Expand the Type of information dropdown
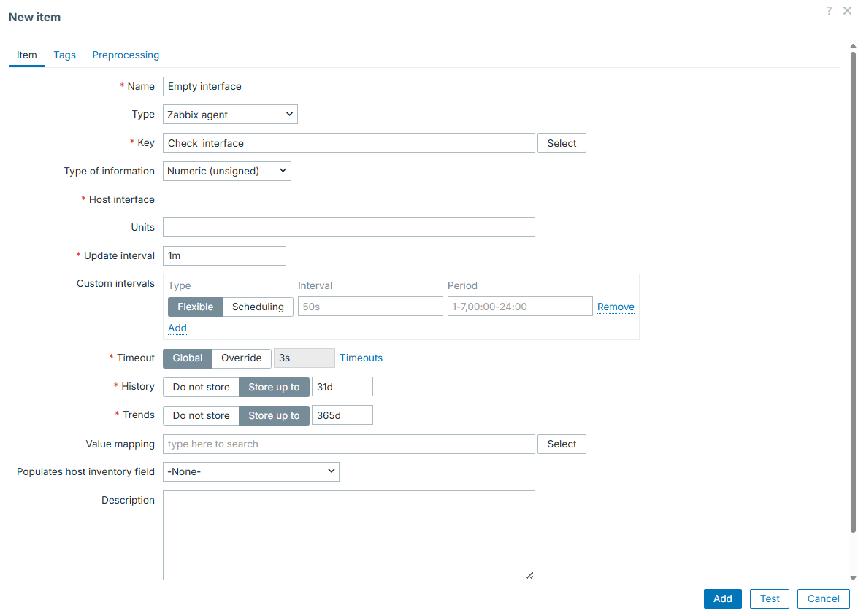The height and width of the screenshot is (616, 858). coord(226,171)
